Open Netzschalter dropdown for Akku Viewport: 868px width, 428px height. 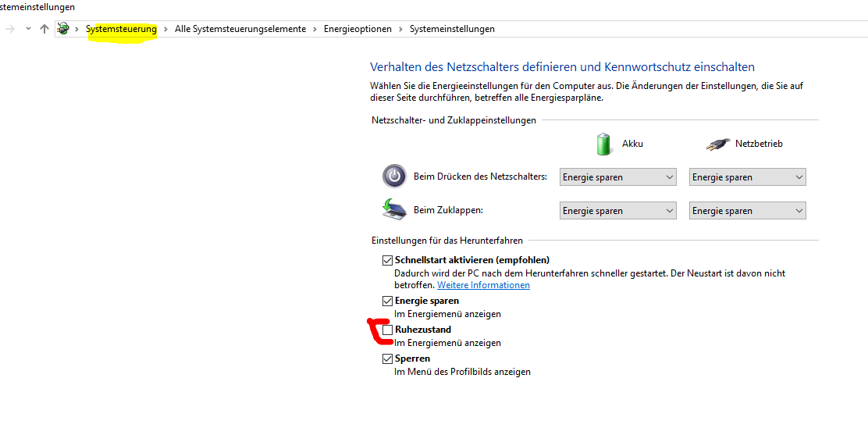click(x=617, y=177)
